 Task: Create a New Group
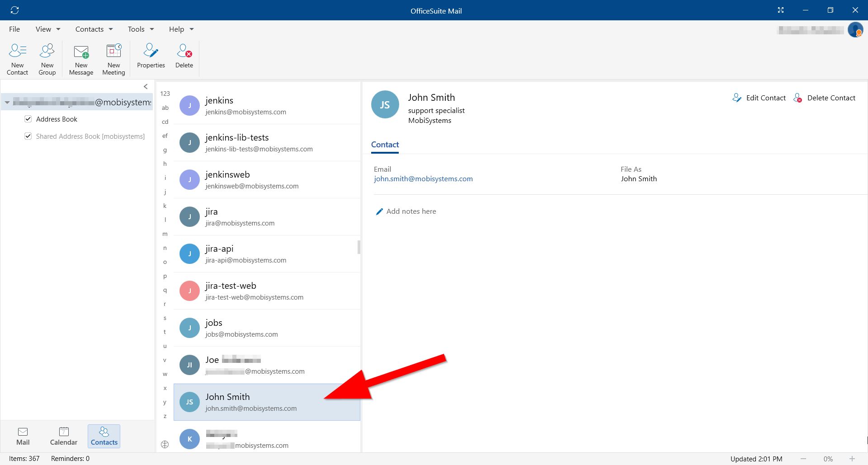coord(47,59)
